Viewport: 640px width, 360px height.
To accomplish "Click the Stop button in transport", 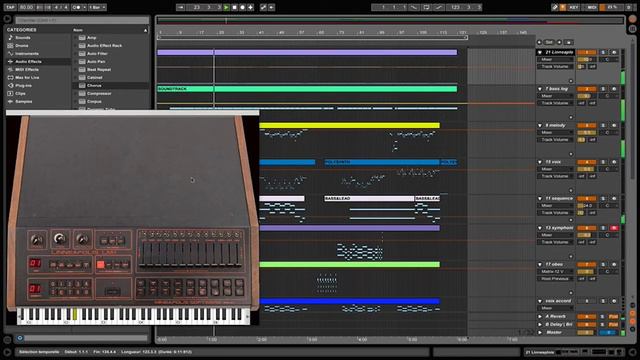I will (235, 7).
